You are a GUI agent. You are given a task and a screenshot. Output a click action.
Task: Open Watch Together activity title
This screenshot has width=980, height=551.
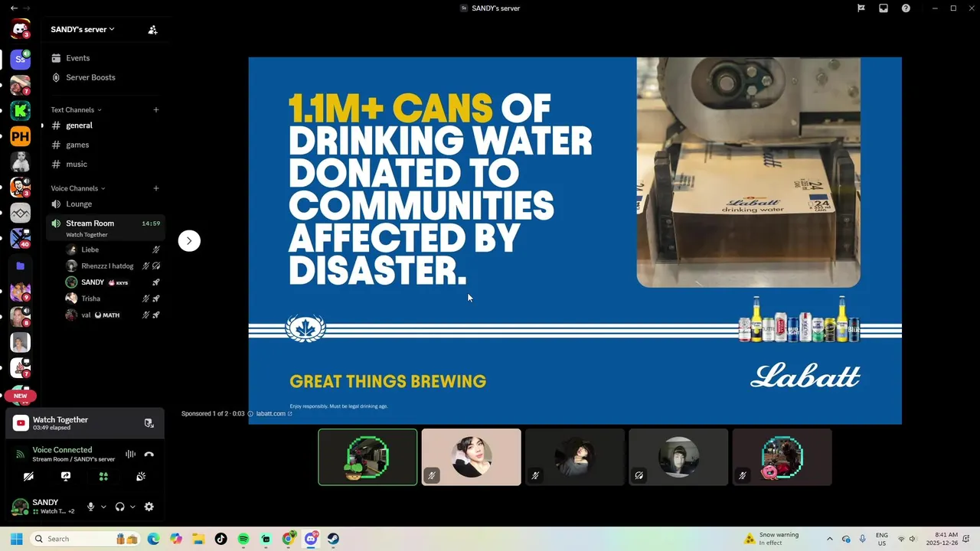[60, 419]
